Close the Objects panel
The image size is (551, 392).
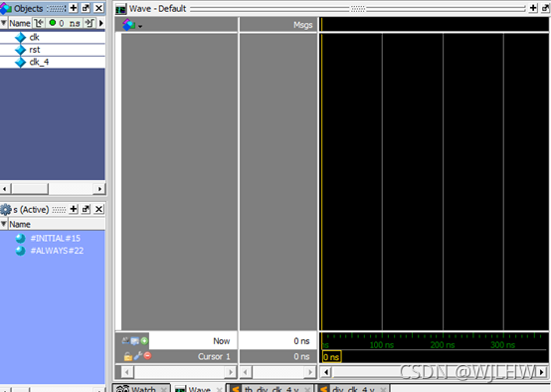[99, 8]
